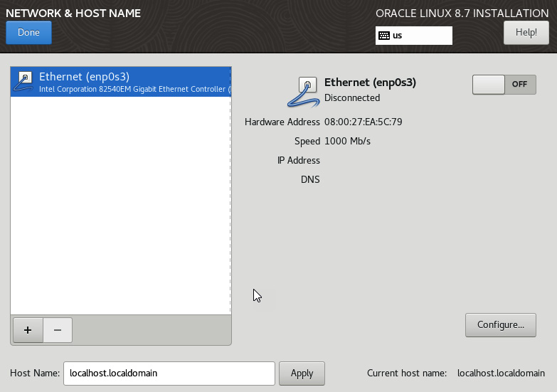The height and width of the screenshot is (392, 557).
Task: Click the Speed label
Action: (x=307, y=141)
